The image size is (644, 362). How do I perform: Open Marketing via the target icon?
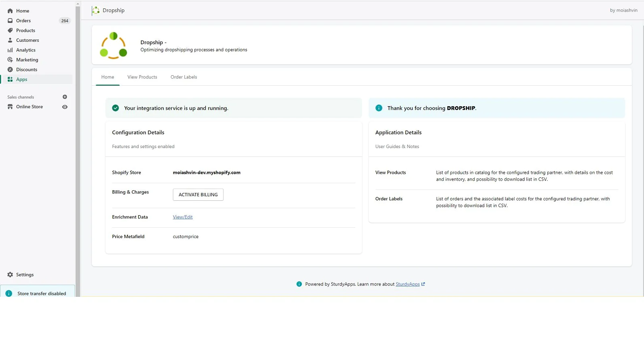pyautogui.click(x=10, y=60)
